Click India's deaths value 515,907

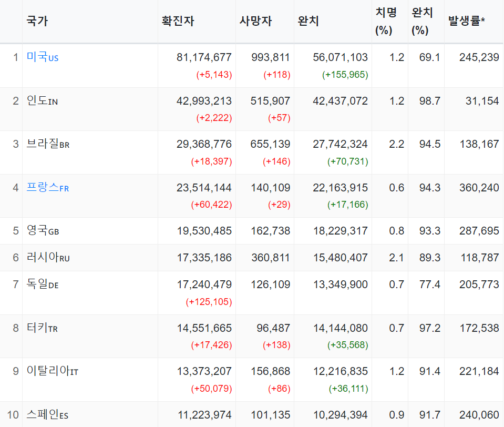click(x=270, y=101)
